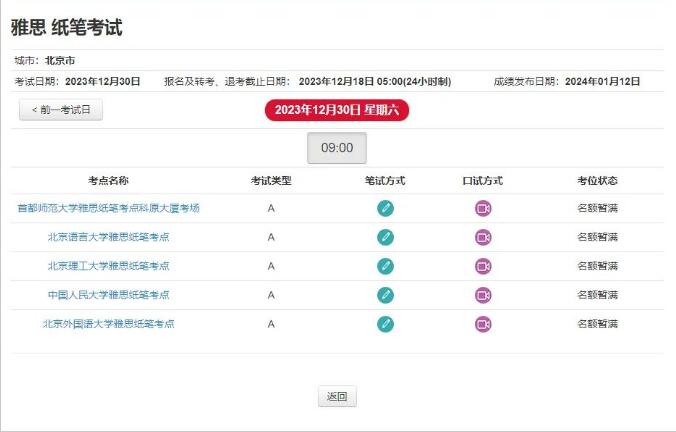Click video speaking icon in 北京外国语大学 row
The width and height of the screenshot is (676, 432).
483,324
